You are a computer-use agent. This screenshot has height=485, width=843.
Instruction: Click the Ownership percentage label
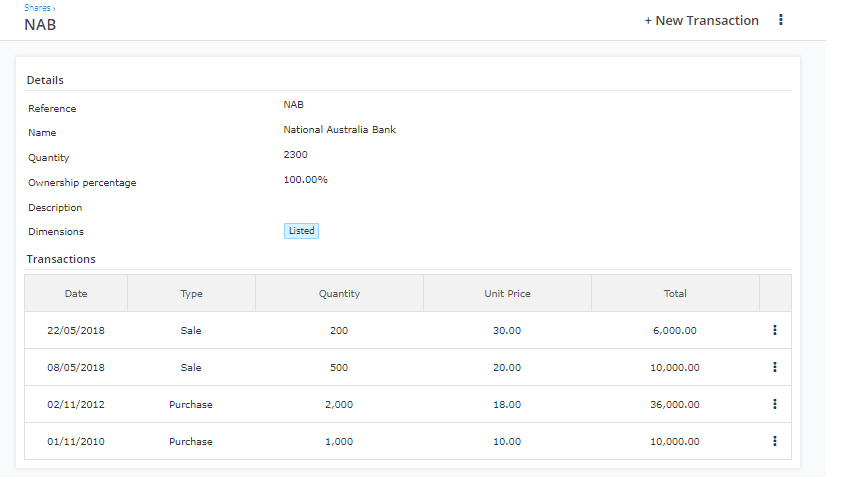pos(82,183)
